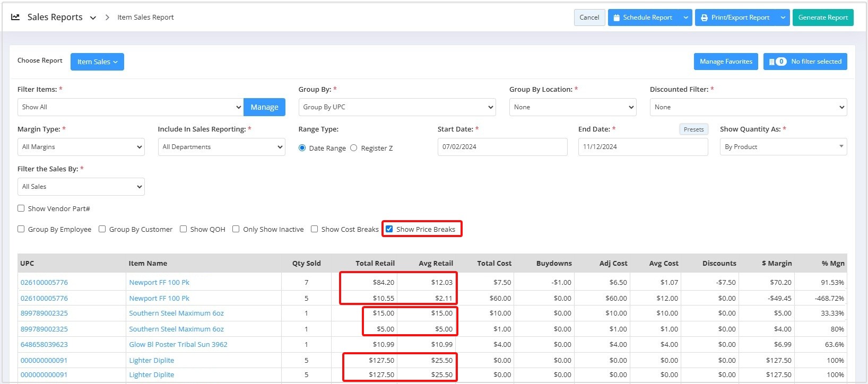Open the Item Sales report chooser
The height and width of the screenshot is (384, 868).
[97, 62]
